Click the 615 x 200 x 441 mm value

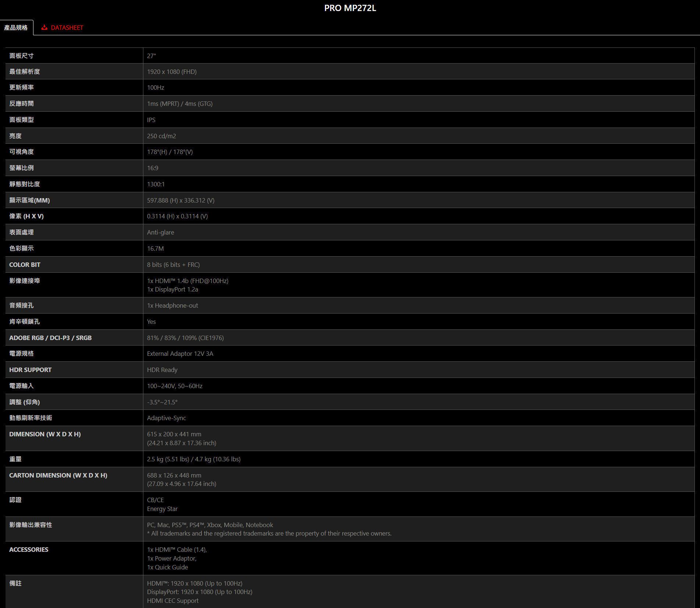pyautogui.click(x=174, y=434)
